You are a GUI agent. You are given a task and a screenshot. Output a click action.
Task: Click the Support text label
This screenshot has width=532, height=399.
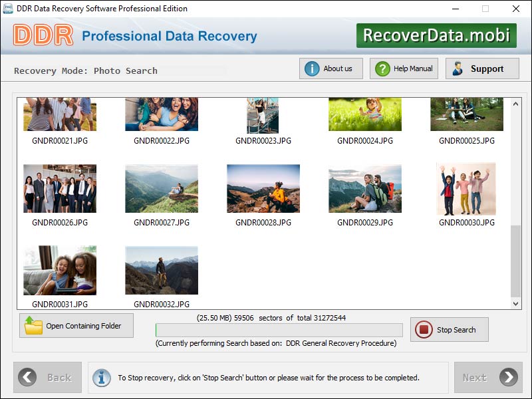(x=487, y=69)
